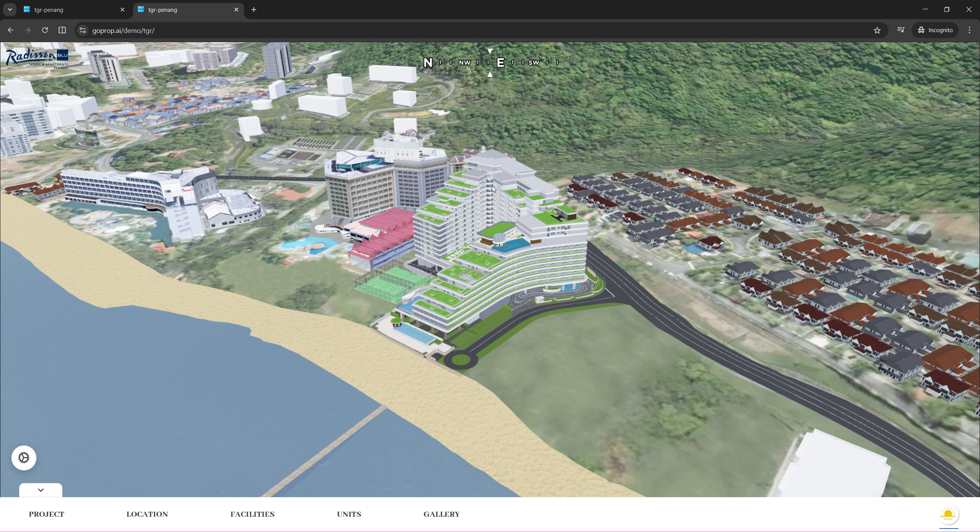Open the settings gear button
Screen dimensions: 980x532
point(24,458)
